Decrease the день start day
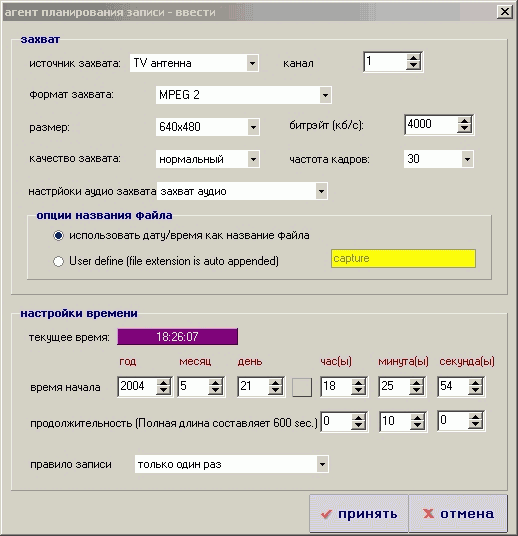The image size is (518, 536). pos(275,391)
